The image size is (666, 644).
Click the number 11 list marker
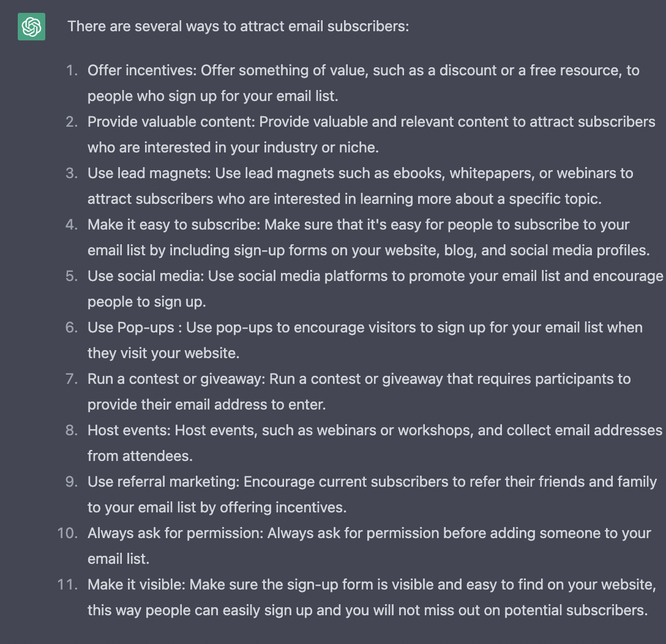(67, 584)
